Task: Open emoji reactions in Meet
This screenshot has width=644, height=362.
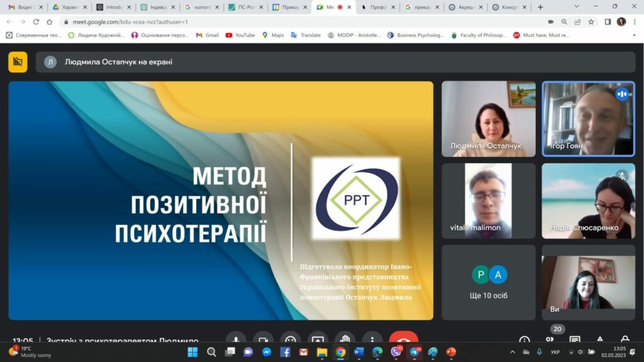Action: click(290, 339)
